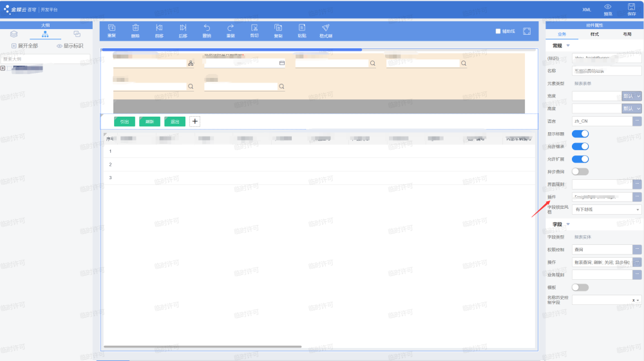Select the hierarchy tree icon tab in outline panel
Screen dimensions: 644x361
(x=45, y=34)
